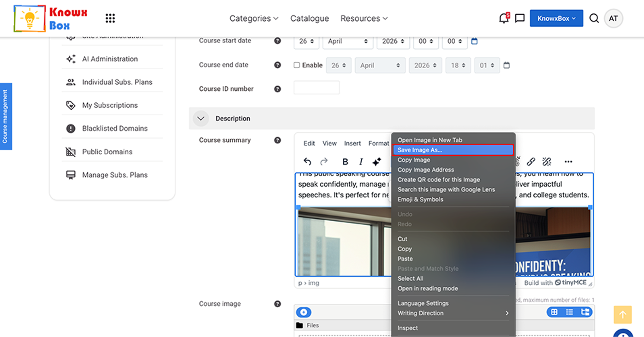Open Writing Direction submenu
The image size is (644, 337).
pyautogui.click(x=453, y=313)
